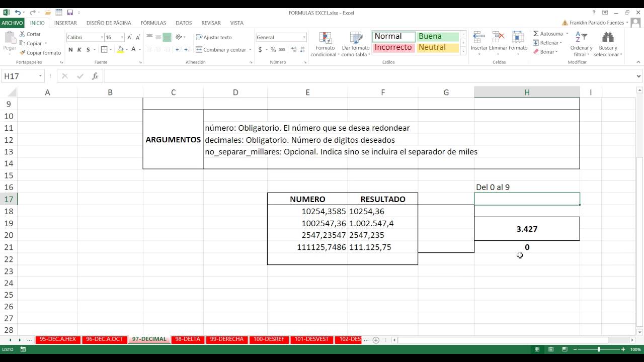Toggle underline (S) formatting
644x362 pixels.
(x=88, y=50)
